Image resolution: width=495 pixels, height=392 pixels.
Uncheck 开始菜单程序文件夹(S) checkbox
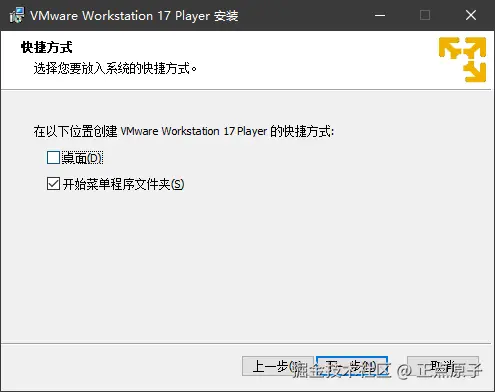[53, 184]
